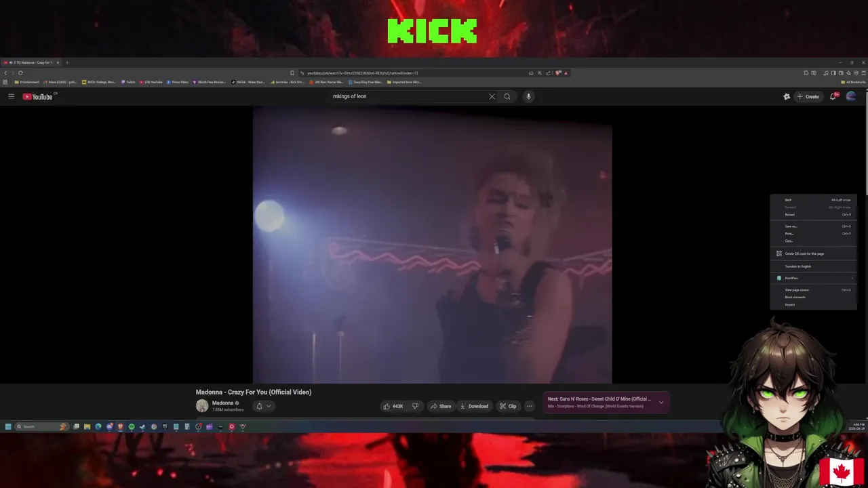Select Inspect in the context menu
Screen dimensions: 868x488
(x=813, y=304)
